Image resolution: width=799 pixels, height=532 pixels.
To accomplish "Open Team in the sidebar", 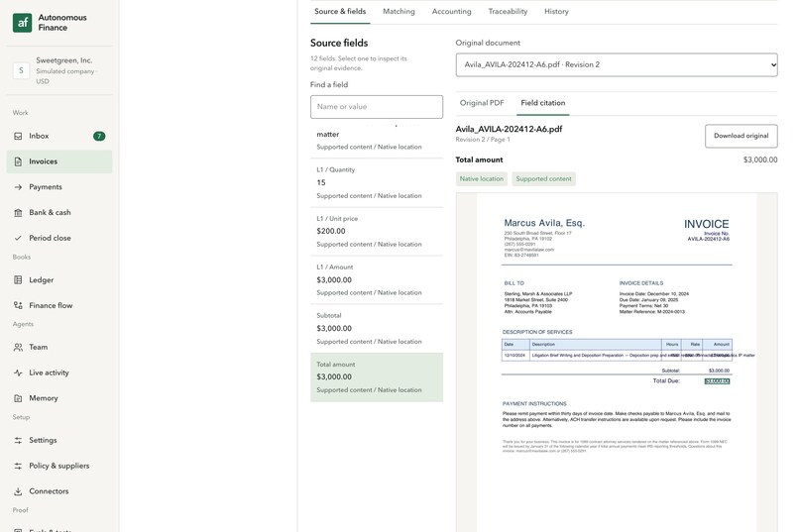I will [59, 347].
